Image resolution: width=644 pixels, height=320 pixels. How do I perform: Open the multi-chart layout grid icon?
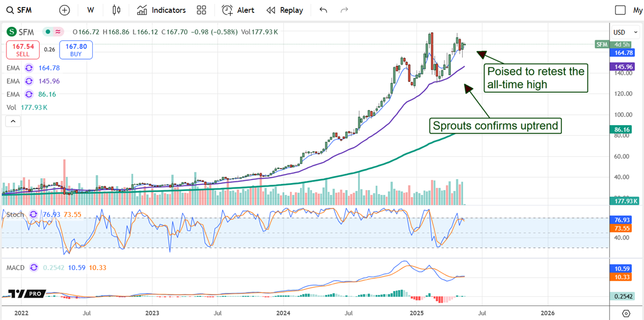(x=201, y=10)
